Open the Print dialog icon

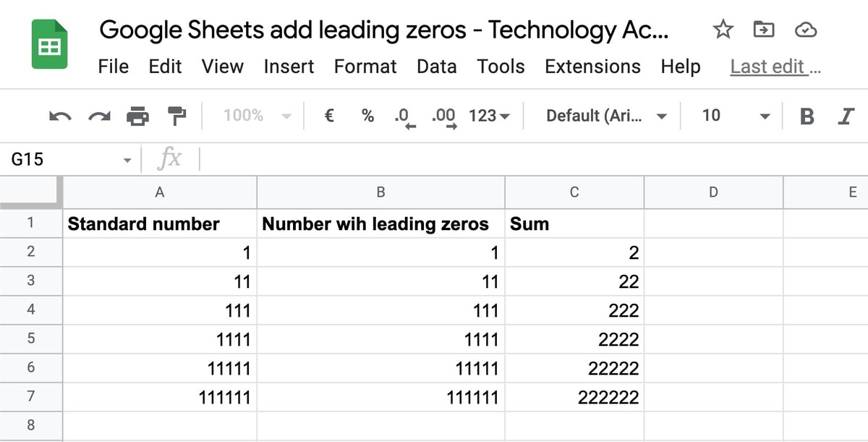coord(137,115)
